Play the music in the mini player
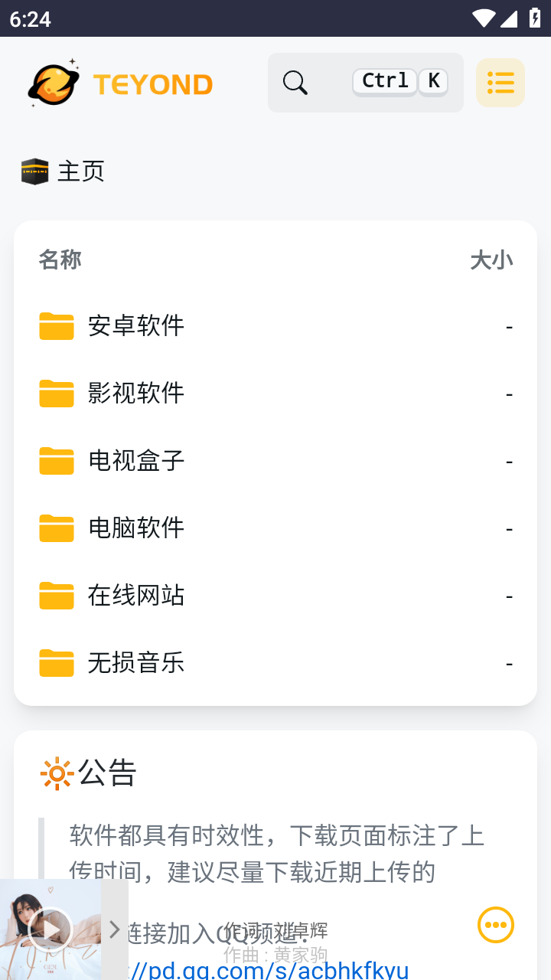The image size is (551, 980). (x=51, y=929)
